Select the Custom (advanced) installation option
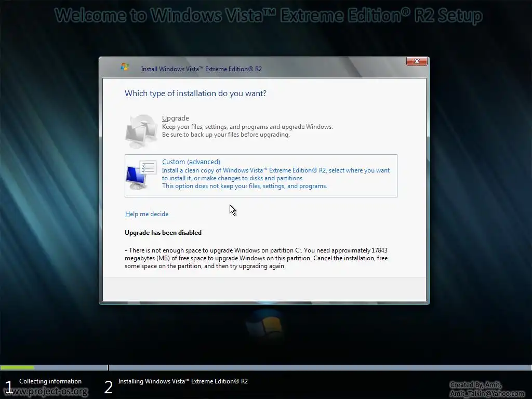This screenshot has height=399, width=532. (x=261, y=176)
